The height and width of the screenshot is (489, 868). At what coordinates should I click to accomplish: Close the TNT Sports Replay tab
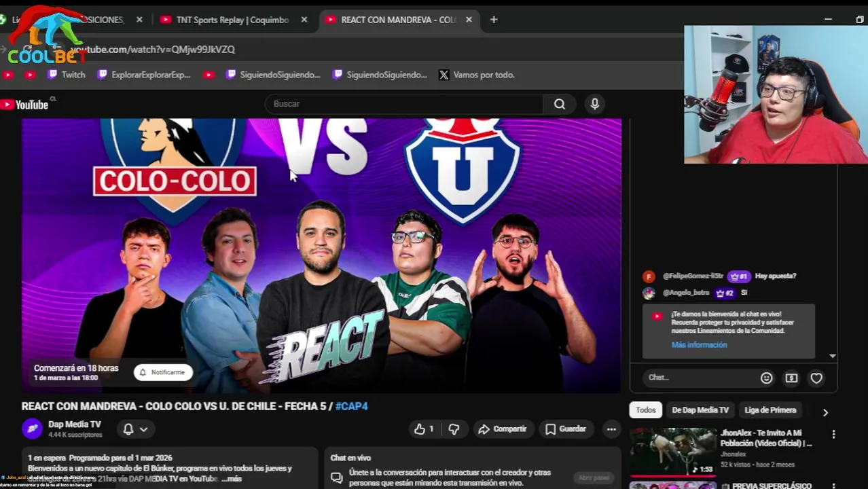(304, 20)
